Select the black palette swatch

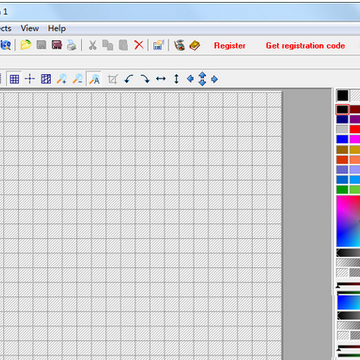click(342, 109)
